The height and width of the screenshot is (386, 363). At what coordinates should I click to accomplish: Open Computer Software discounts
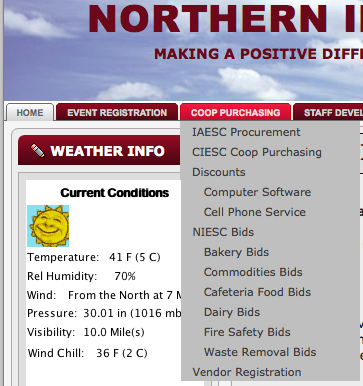(257, 192)
